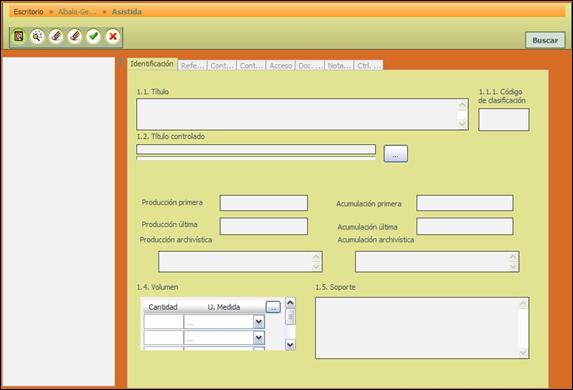Click inside the 1.1. Título text area
The width and height of the screenshot is (573, 390).
297,114
